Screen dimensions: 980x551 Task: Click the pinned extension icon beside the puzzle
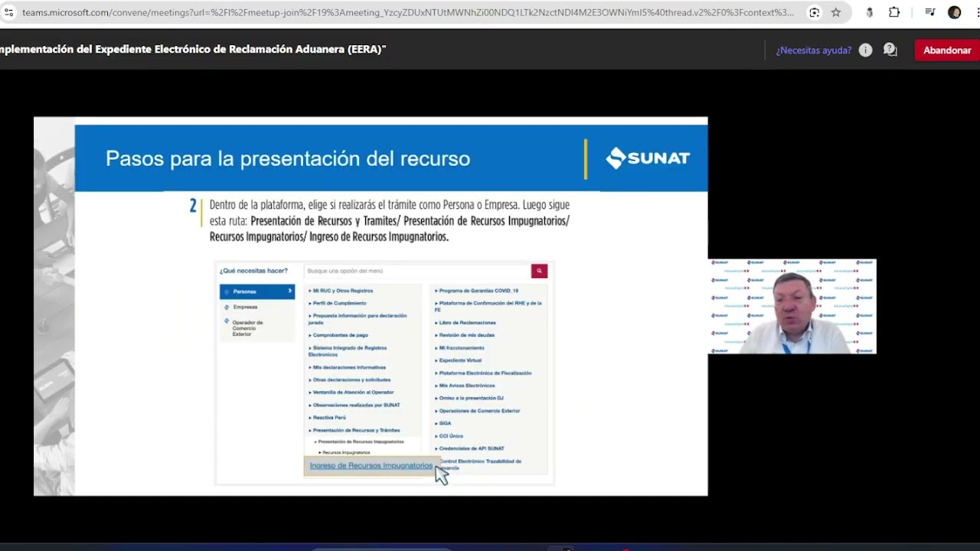869,12
